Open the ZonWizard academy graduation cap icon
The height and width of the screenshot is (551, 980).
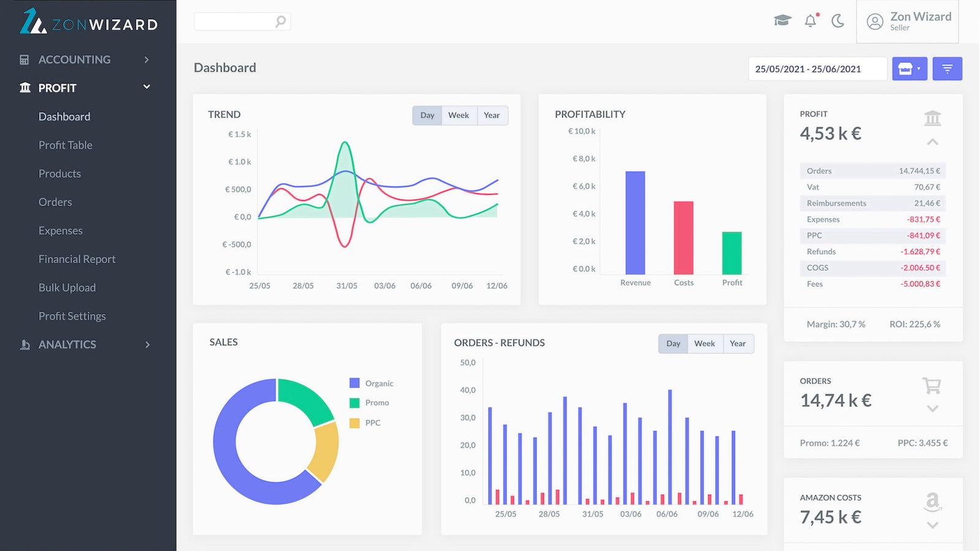[782, 20]
